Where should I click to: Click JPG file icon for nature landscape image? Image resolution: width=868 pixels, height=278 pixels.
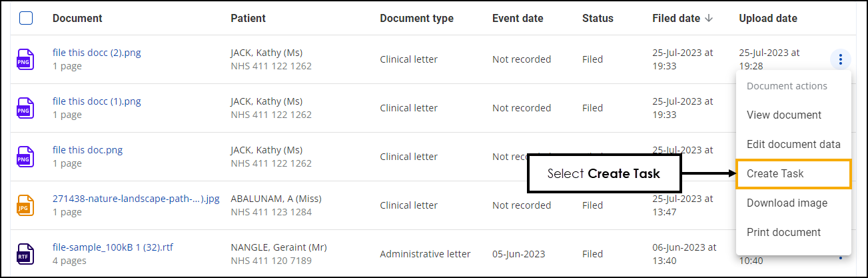[x=25, y=205]
